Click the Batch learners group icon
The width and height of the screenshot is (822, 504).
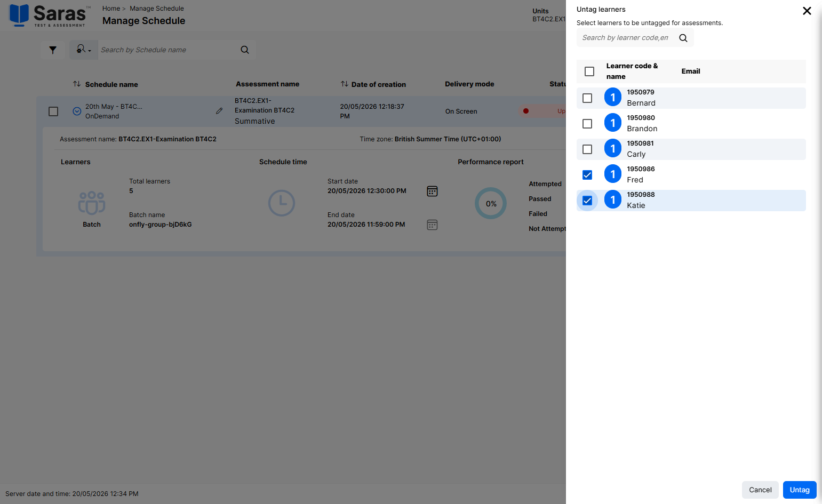coord(92,203)
